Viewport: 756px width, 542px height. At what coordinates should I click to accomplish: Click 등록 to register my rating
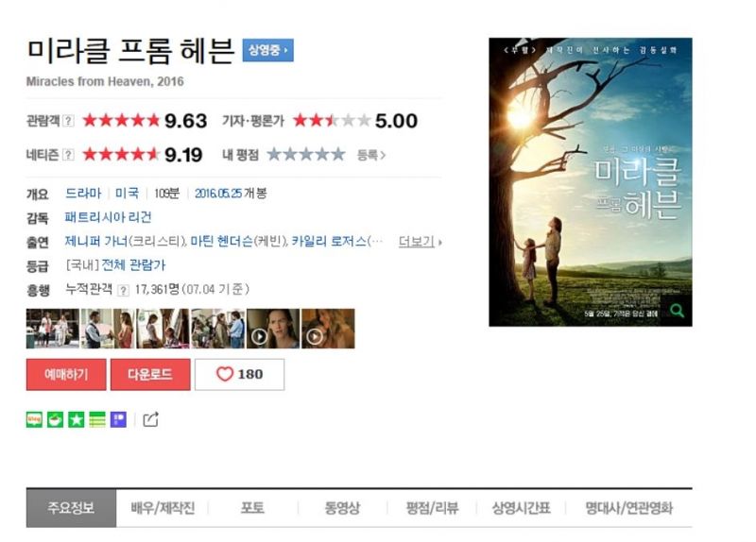[370, 155]
